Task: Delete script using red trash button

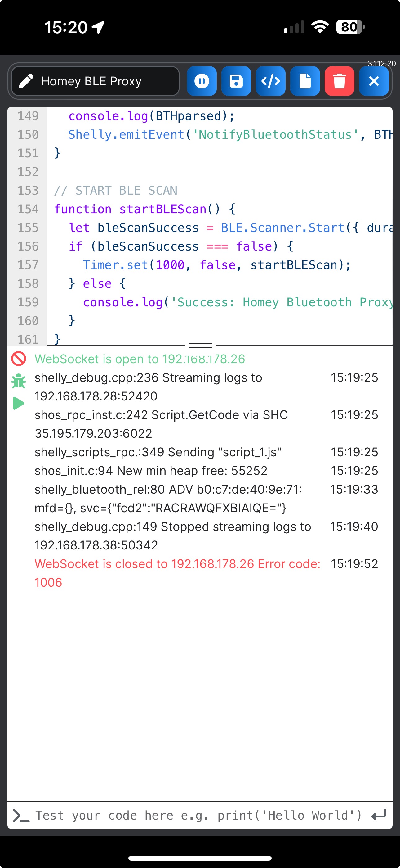Action: tap(339, 81)
